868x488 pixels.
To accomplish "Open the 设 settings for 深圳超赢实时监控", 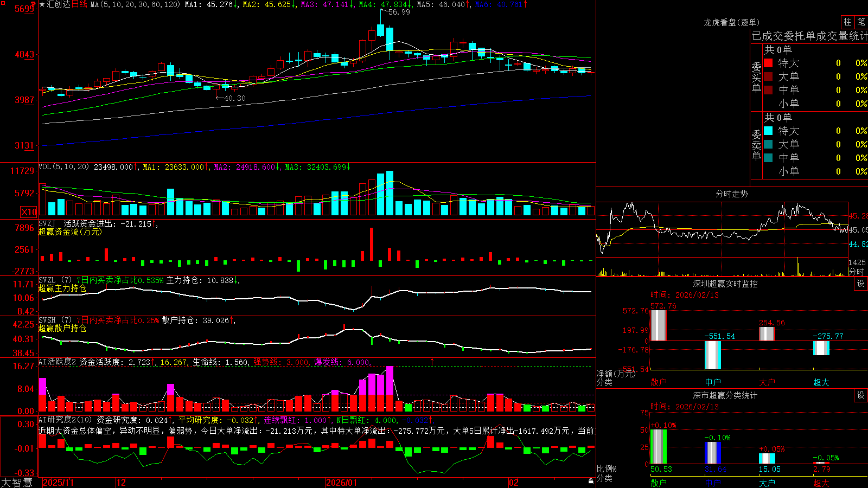I will [861, 284].
